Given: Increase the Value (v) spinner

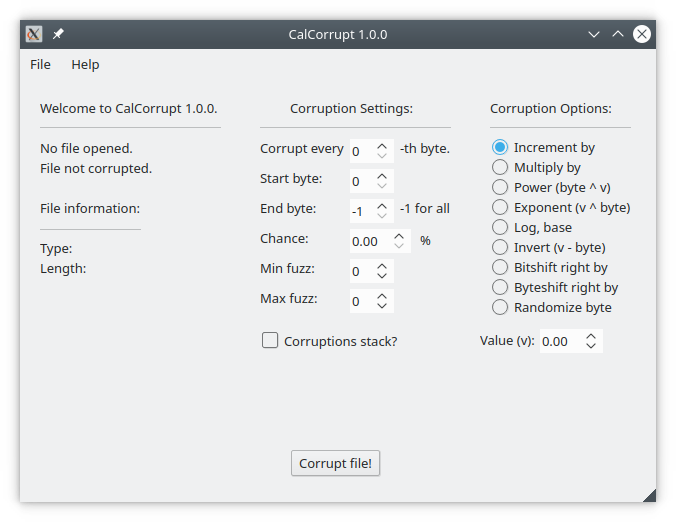Looking at the screenshot, I should 591,336.
